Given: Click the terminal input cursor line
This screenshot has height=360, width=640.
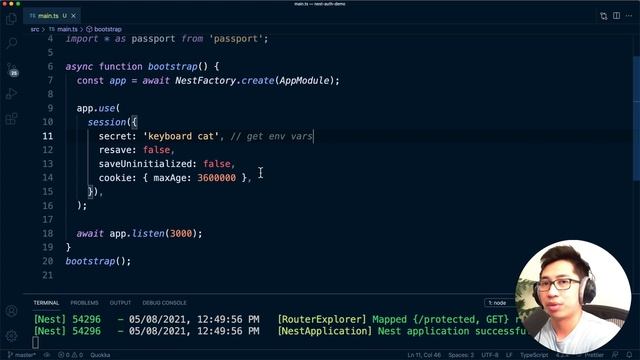Looking at the screenshot, I should click(x=36, y=342).
